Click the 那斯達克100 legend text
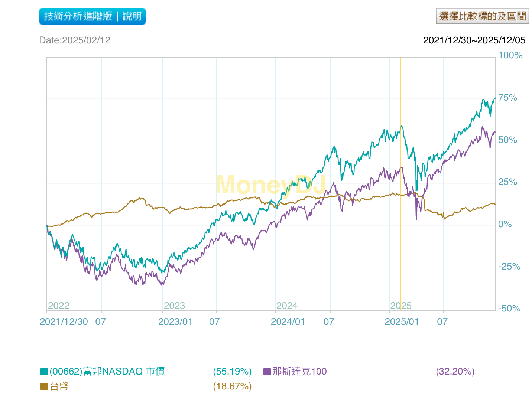The width and height of the screenshot is (532, 395). coord(298,371)
